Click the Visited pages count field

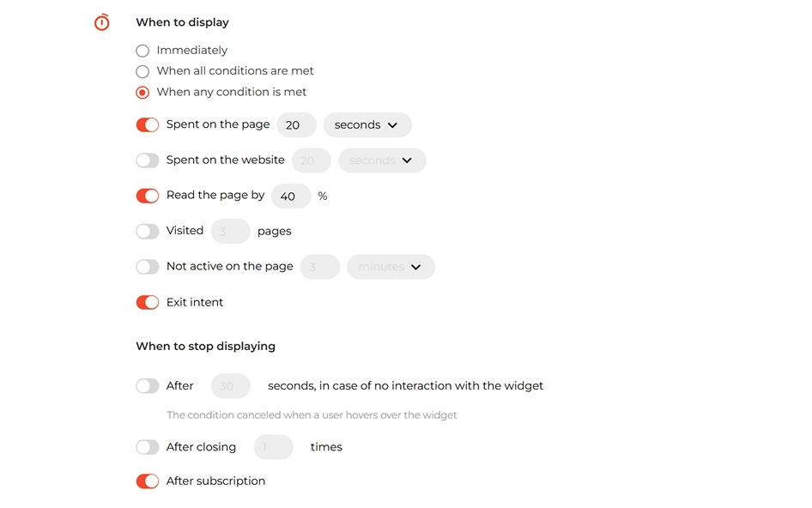pos(230,232)
